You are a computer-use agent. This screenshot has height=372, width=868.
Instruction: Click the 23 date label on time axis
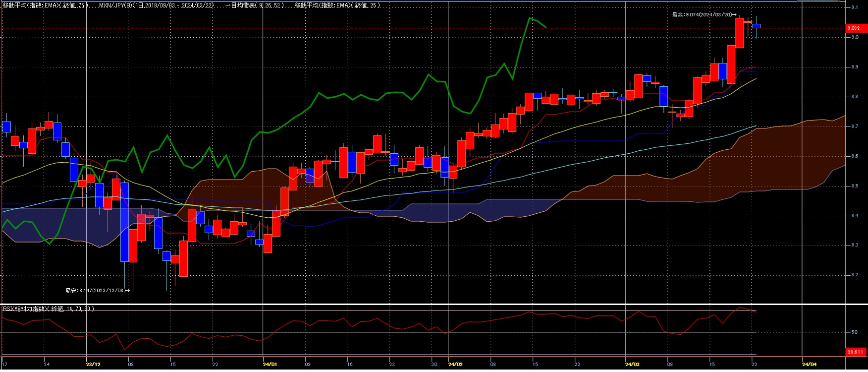[x=392, y=364]
